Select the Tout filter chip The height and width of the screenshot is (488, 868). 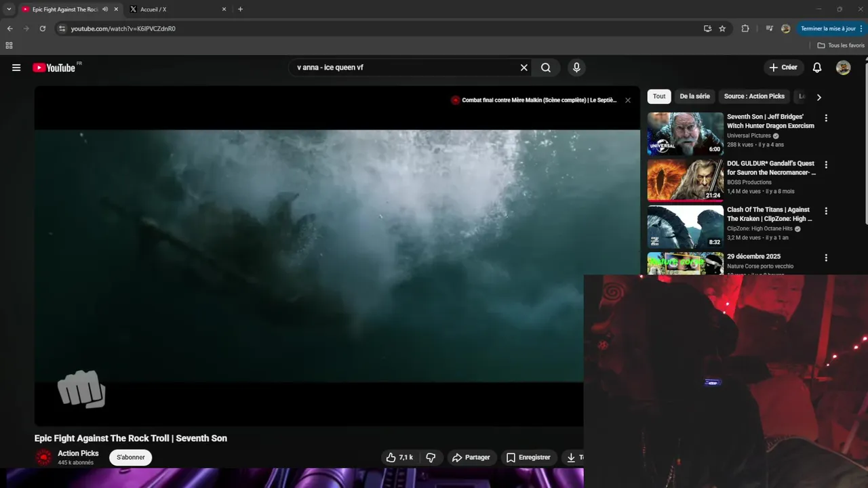pos(659,96)
